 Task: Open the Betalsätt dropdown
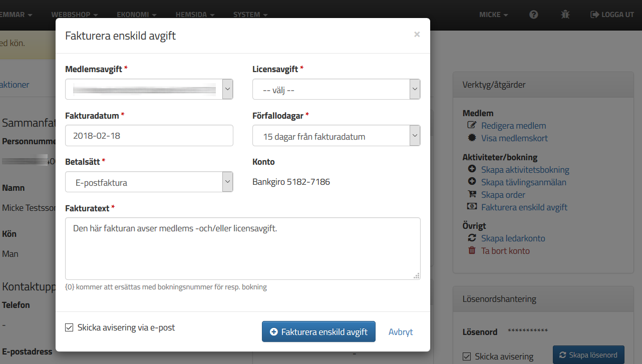tap(149, 182)
